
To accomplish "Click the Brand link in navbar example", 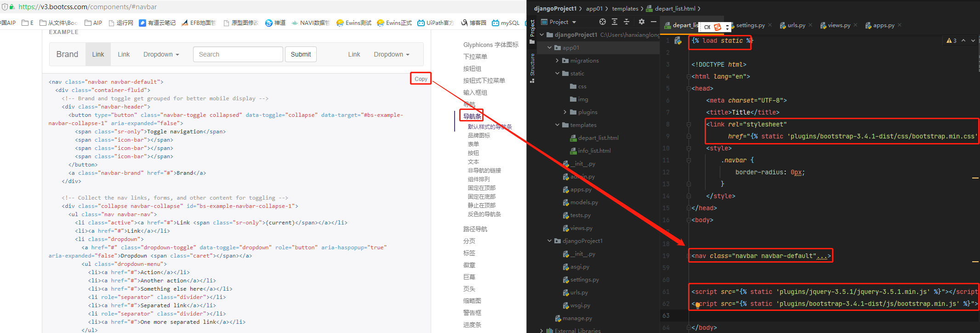I will pyautogui.click(x=67, y=54).
